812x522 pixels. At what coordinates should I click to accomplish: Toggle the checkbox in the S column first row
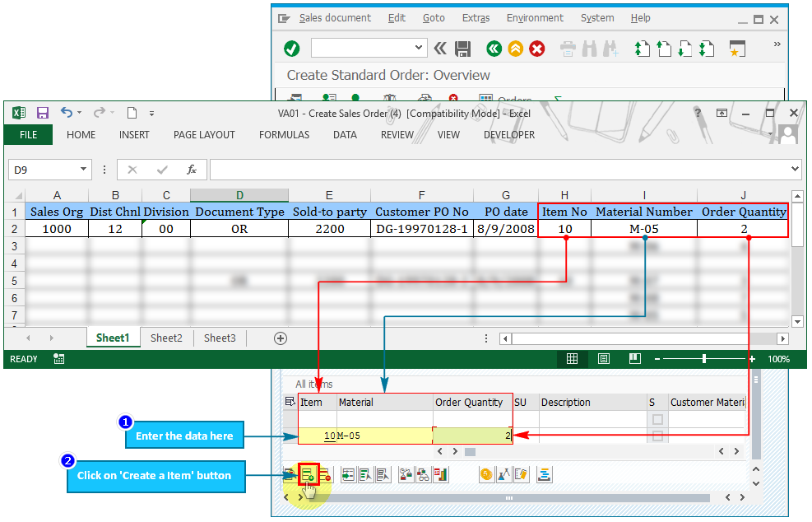click(657, 420)
